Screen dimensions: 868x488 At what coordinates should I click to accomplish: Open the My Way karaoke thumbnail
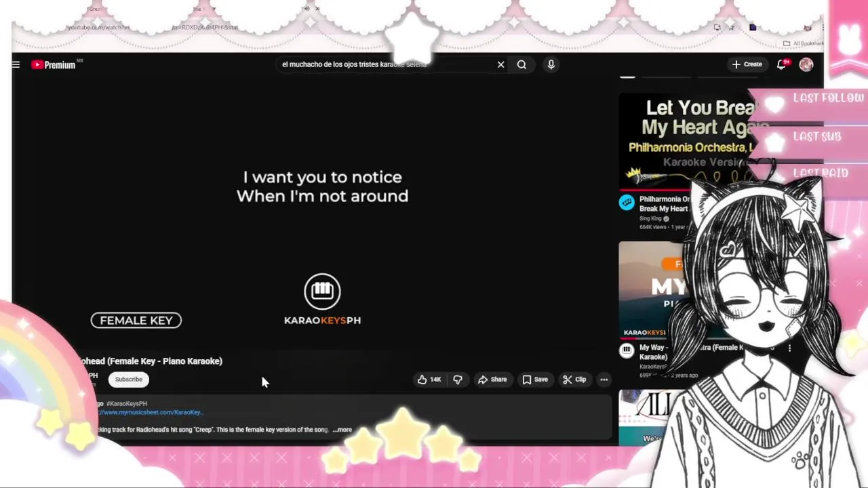(x=654, y=290)
